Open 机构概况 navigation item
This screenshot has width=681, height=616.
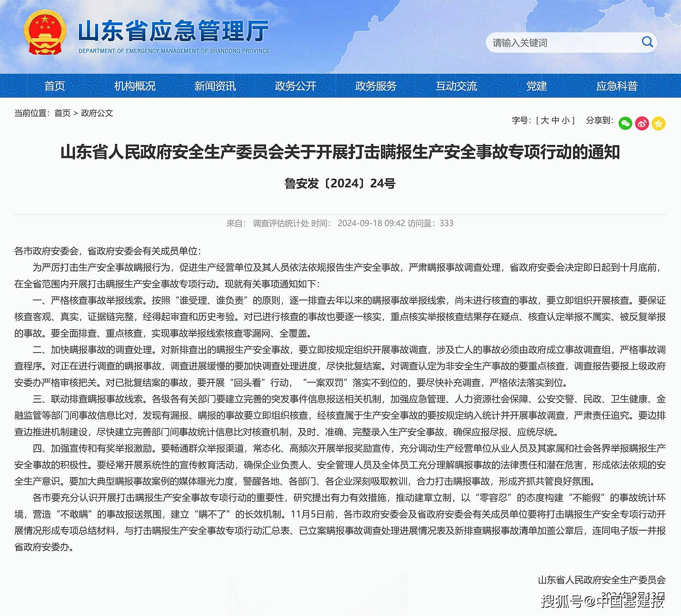[135, 86]
